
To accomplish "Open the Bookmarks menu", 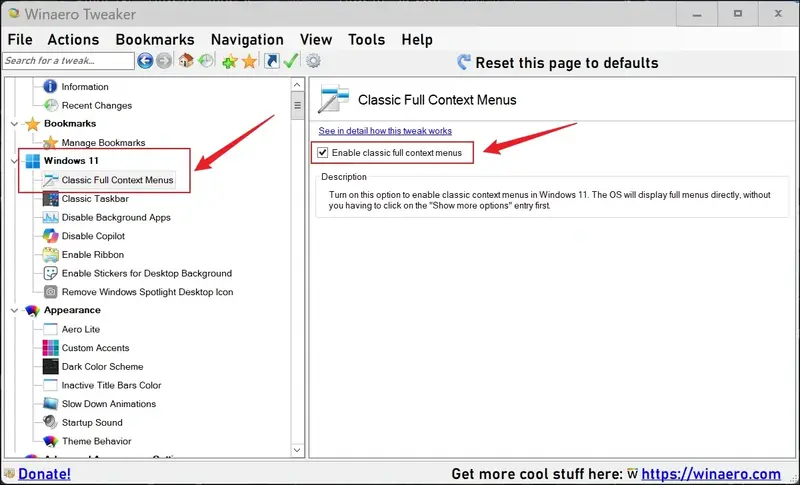I will tap(155, 39).
